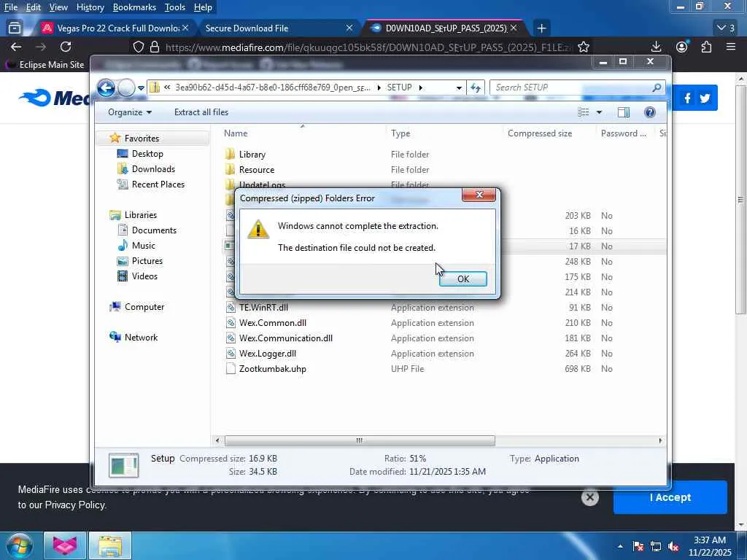Click the search magnifier icon

pos(657,87)
